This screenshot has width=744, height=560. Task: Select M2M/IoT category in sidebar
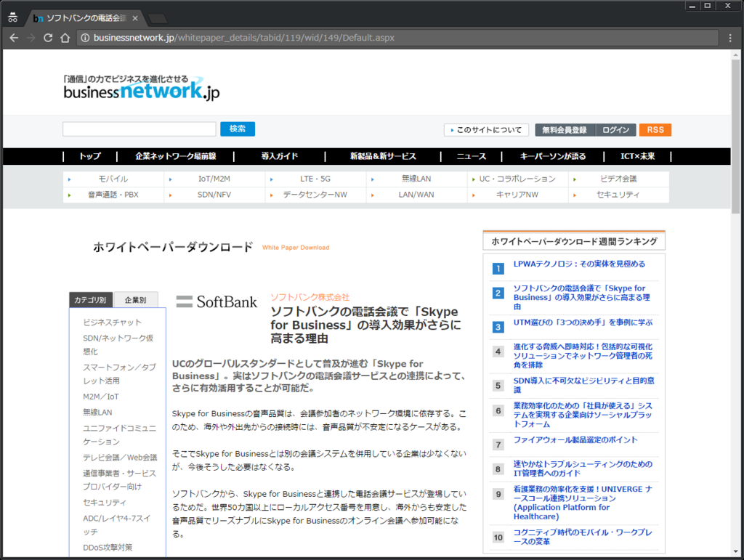(x=101, y=397)
